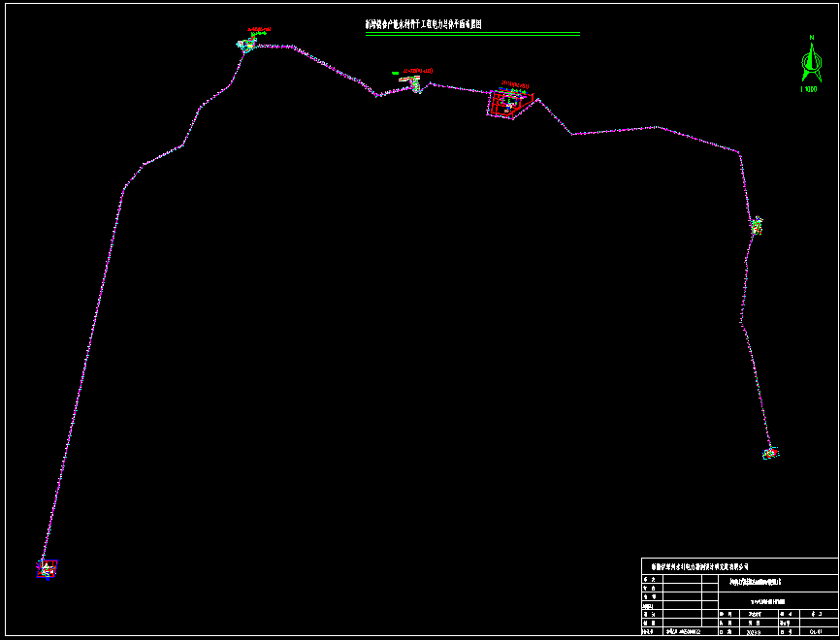Click red label above red polygon site
The width and height of the screenshot is (840, 640).
(511, 83)
